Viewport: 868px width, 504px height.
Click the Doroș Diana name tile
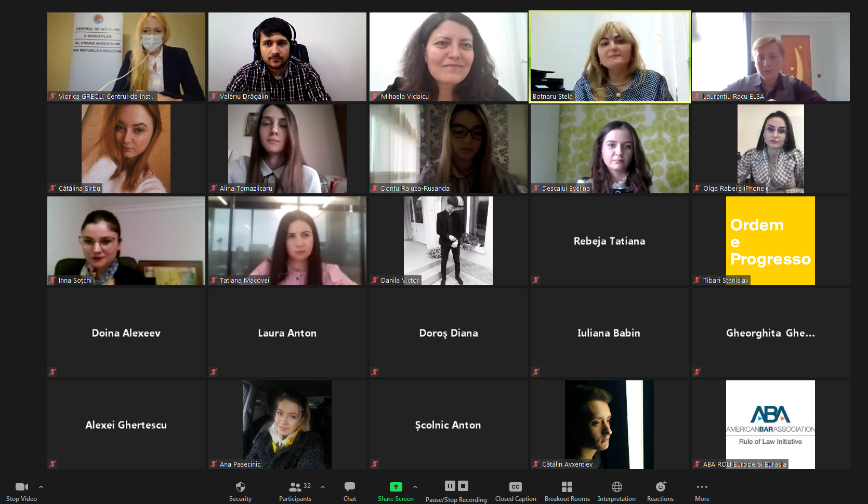(449, 333)
